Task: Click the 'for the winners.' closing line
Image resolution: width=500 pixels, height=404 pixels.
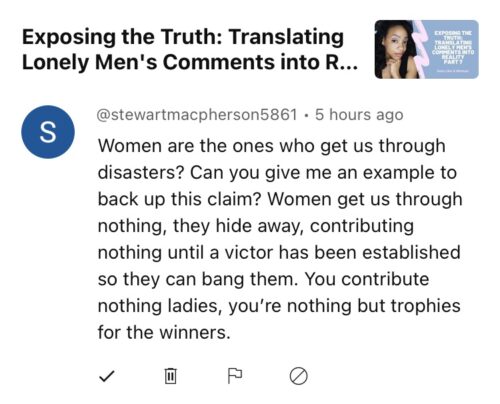Action: click(x=164, y=332)
